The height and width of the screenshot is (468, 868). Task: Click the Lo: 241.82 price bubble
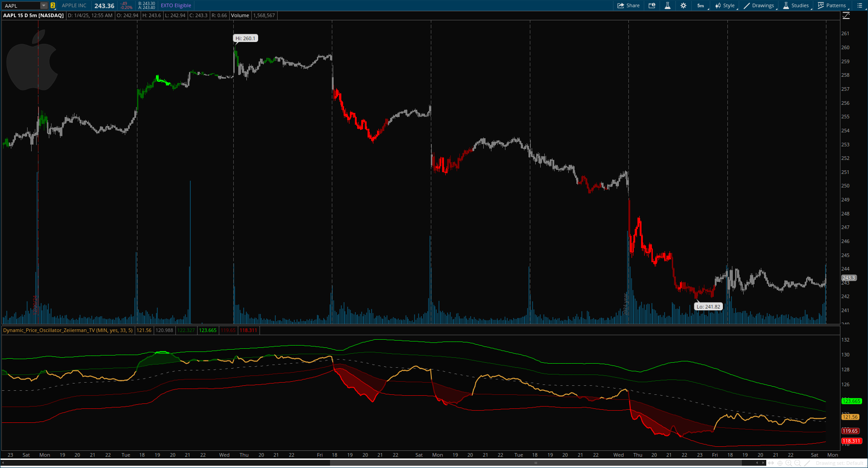pos(708,307)
